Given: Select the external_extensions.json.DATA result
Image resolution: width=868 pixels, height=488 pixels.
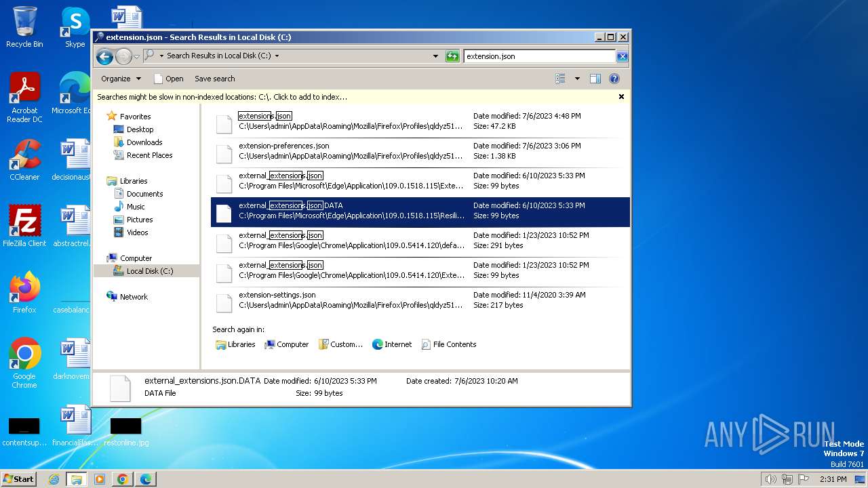Looking at the screenshot, I should pyautogui.click(x=420, y=212).
